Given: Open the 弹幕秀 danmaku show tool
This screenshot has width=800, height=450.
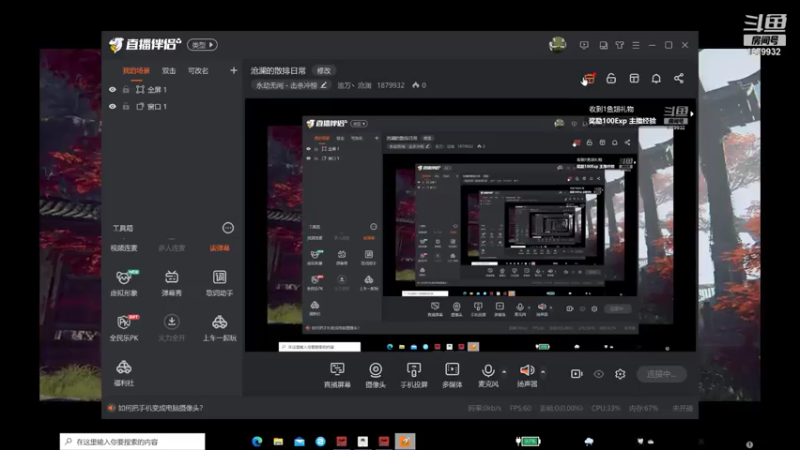Looking at the screenshot, I should click(171, 283).
